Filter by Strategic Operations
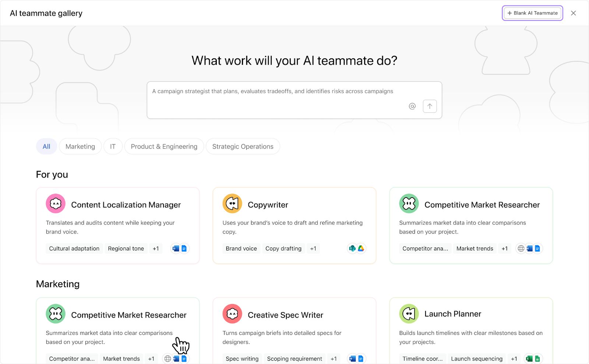The height and width of the screenshot is (364, 589). (x=243, y=147)
